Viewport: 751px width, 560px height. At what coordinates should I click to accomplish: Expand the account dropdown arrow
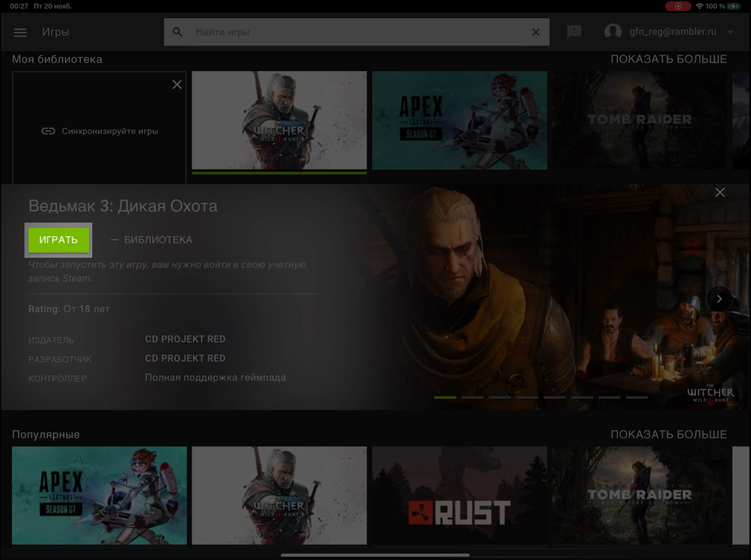730,32
